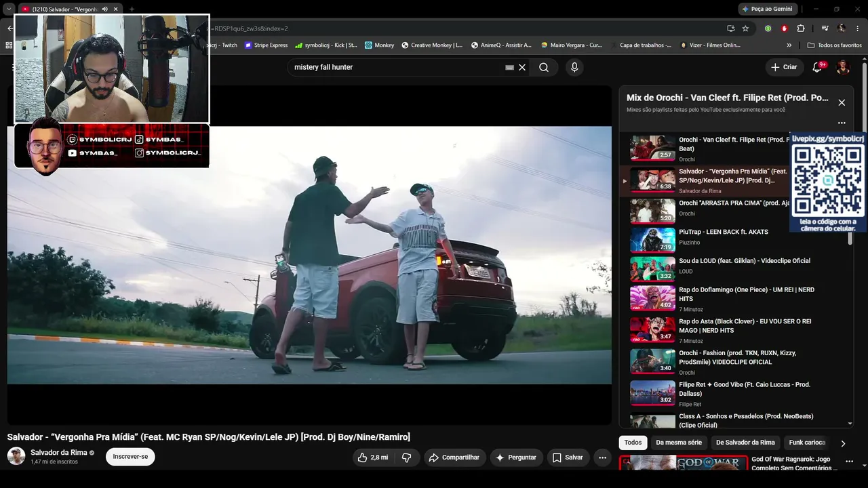This screenshot has width=868, height=488.
Task: Show more filter chips with arrow
Action: tap(843, 443)
